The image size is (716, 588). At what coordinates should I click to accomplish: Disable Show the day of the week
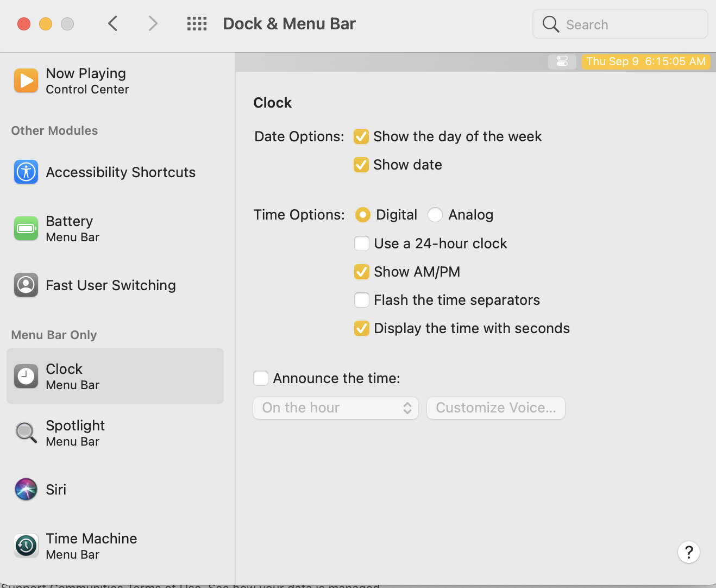(361, 136)
